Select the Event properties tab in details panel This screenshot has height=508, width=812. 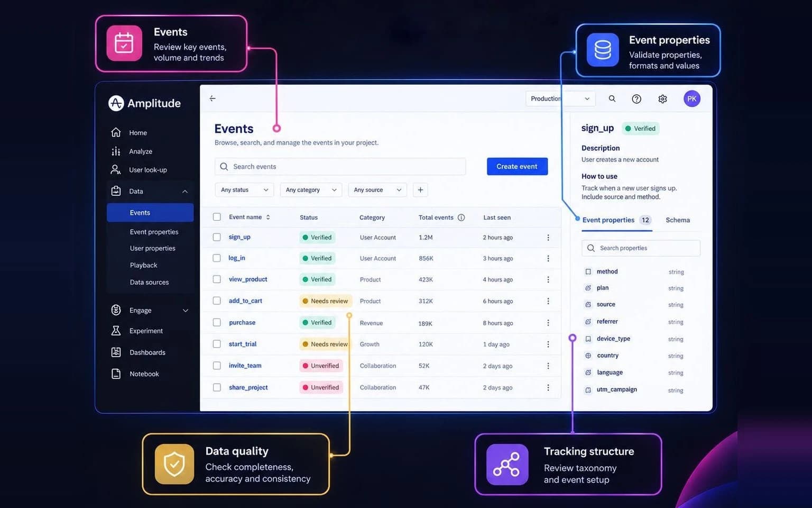pyautogui.click(x=616, y=220)
